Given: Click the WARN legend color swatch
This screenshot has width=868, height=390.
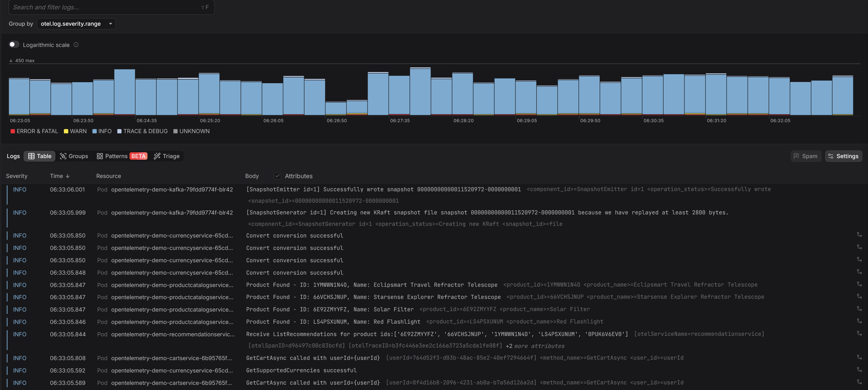Looking at the screenshot, I should coord(66,131).
